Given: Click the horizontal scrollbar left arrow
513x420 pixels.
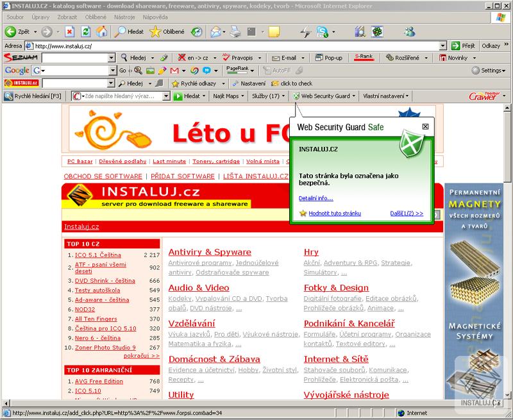Looking at the screenshot, I should tap(6, 403).
